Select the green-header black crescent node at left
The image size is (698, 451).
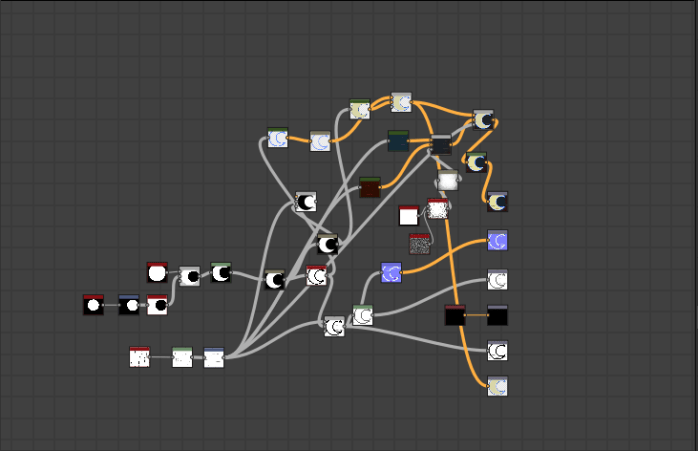tap(221, 272)
